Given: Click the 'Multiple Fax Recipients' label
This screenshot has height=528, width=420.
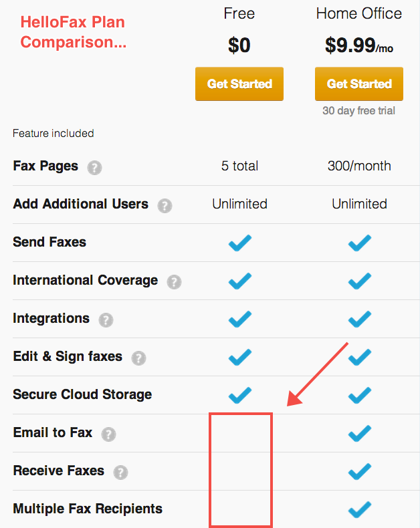Looking at the screenshot, I should (x=88, y=509).
